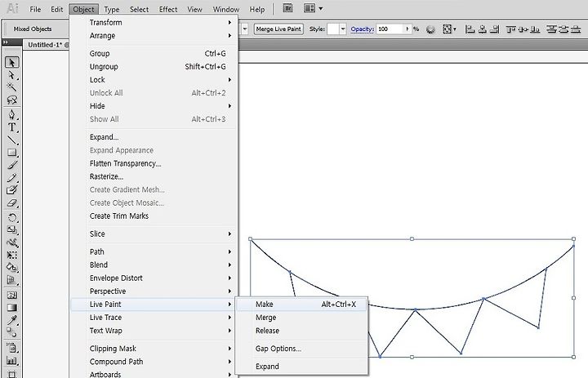This screenshot has width=588, height=378.
Task: Collapse the tools panel with double chevron
Action: [6, 42]
